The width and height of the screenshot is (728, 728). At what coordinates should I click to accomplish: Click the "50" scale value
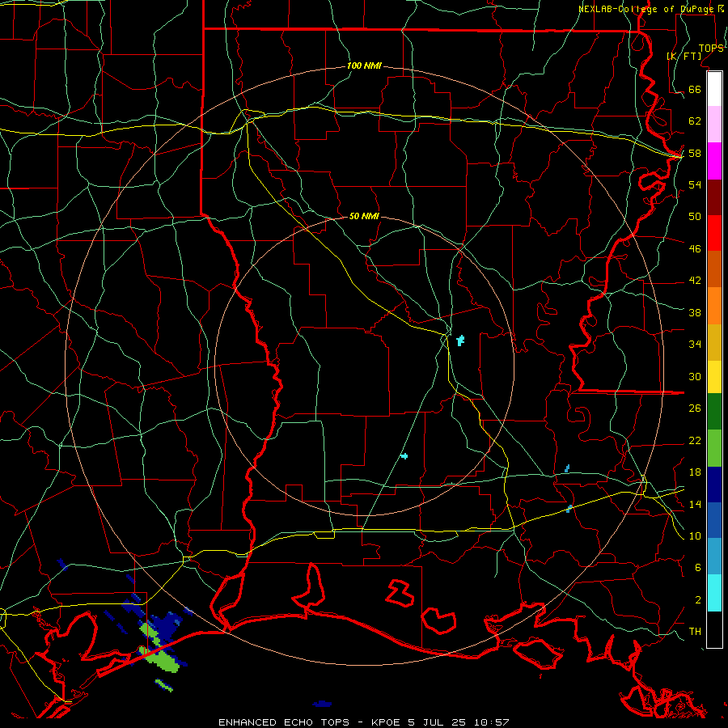tap(695, 217)
